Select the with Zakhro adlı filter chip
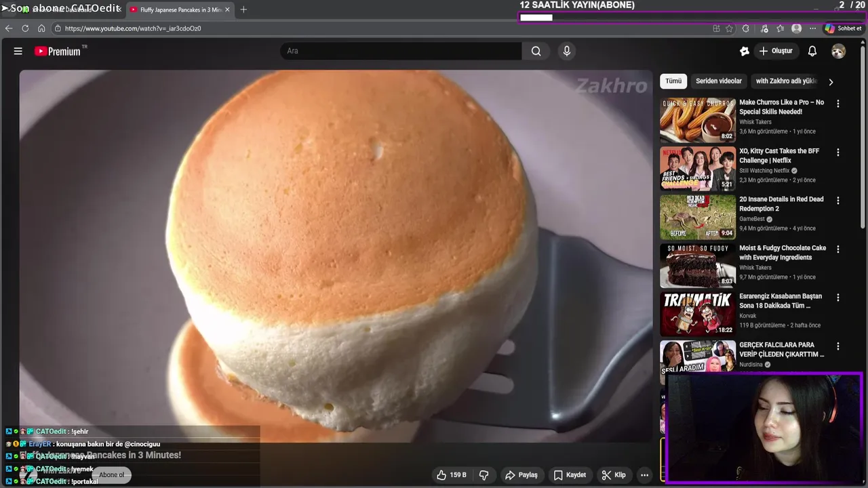Screen dimensions: 868x488 point(787,81)
